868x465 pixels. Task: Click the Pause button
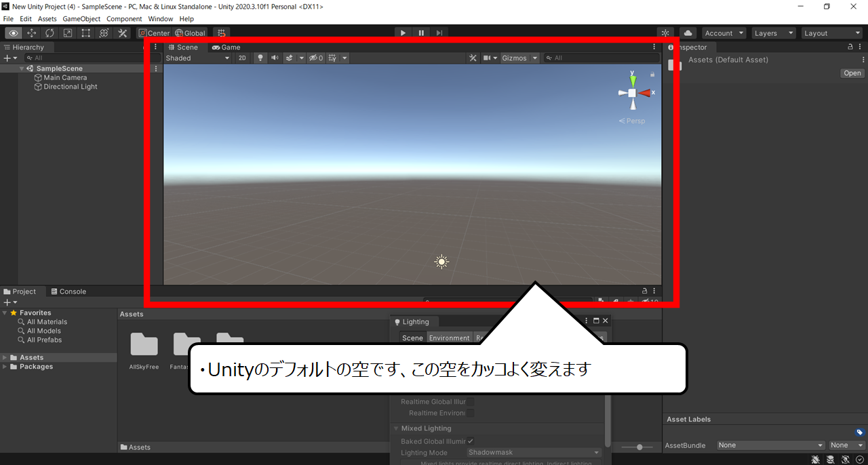421,33
